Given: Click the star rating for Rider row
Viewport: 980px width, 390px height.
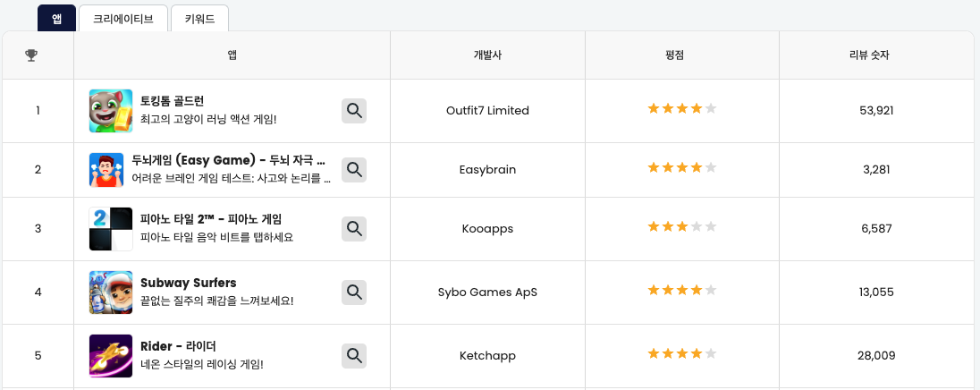Looking at the screenshot, I should (x=682, y=353).
